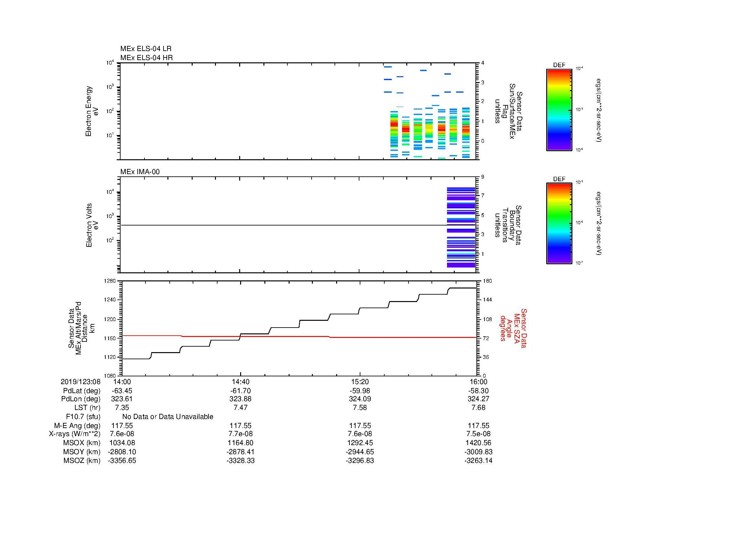This screenshot has height=534, width=756.
Task: Click the red 'MEx SZA Angle' axis label
Action: coord(513,328)
